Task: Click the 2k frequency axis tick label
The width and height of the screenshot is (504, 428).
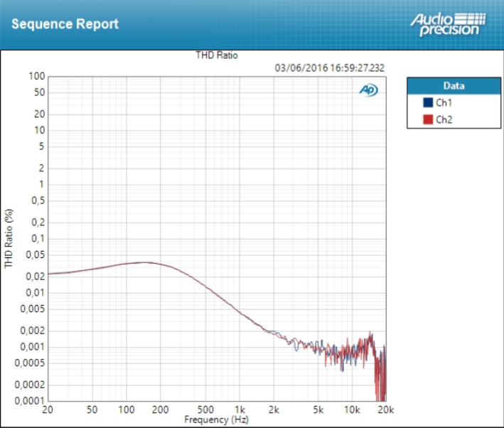Action: (274, 410)
